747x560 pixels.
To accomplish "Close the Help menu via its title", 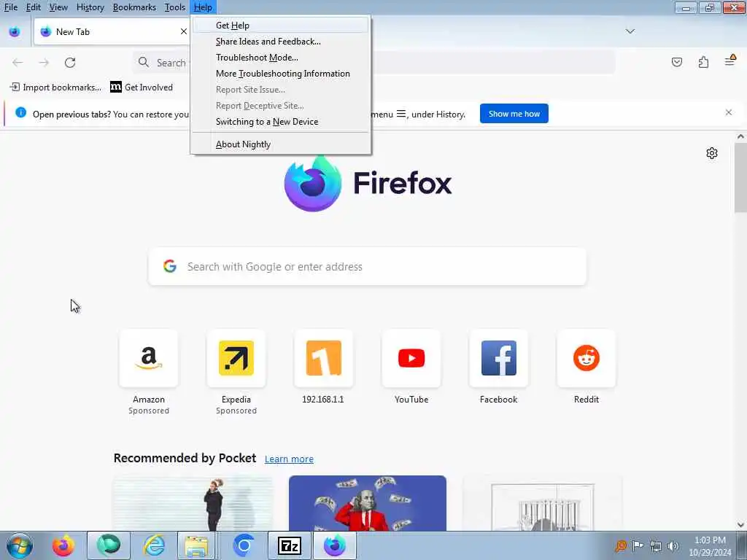I will tap(203, 7).
